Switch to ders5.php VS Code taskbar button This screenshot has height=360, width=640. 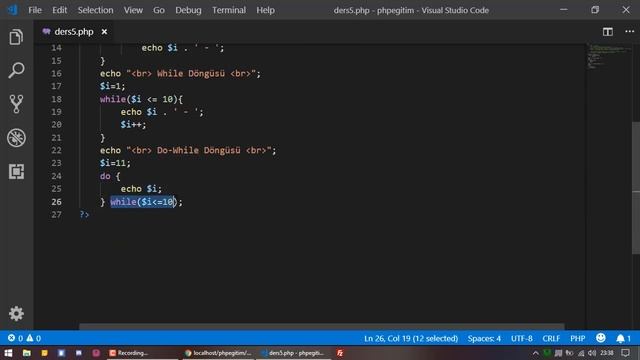click(293, 353)
